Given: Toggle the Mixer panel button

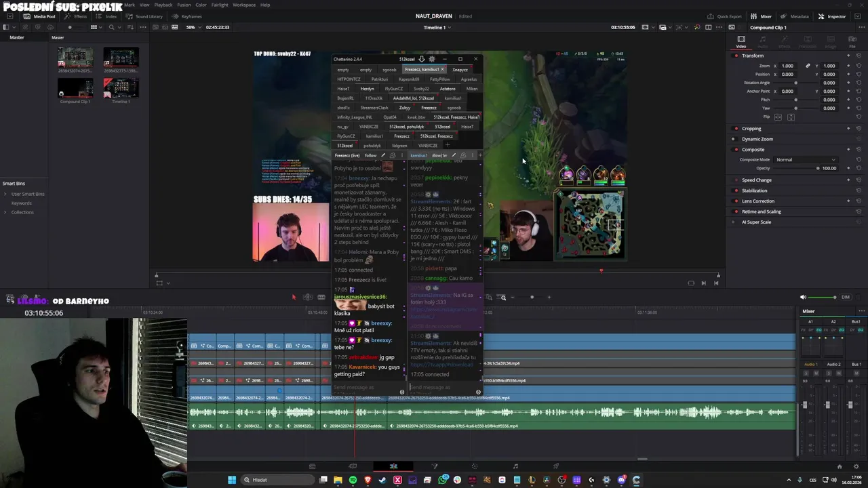Looking at the screenshot, I should point(762,16).
